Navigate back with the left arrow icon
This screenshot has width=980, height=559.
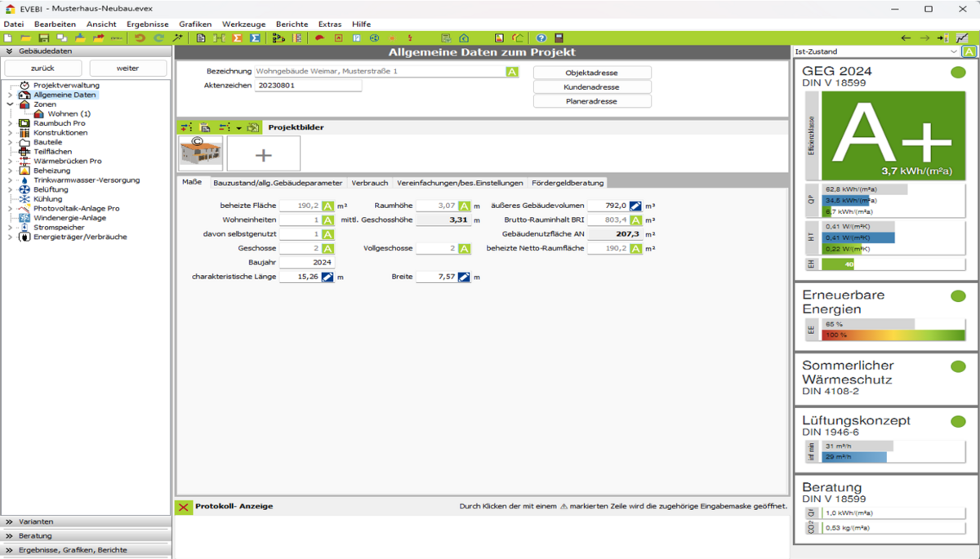906,38
